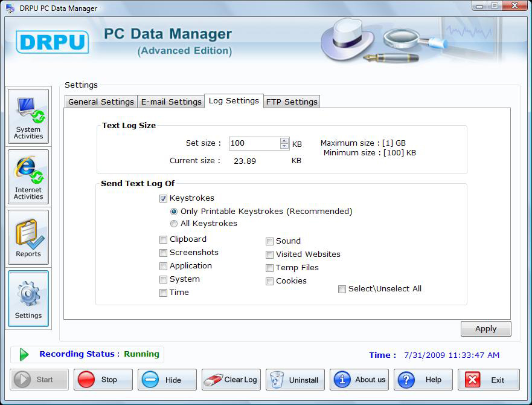The height and width of the screenshot is (405, 532).
Task: Select Only Printable Keystrokes radio option
Action: point(174,212)
